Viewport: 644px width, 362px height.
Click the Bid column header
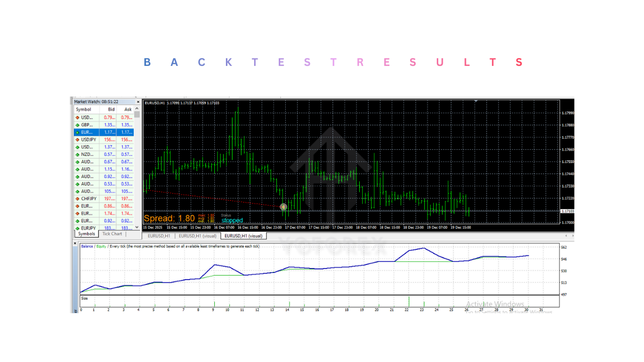click(x=111, y=109)
